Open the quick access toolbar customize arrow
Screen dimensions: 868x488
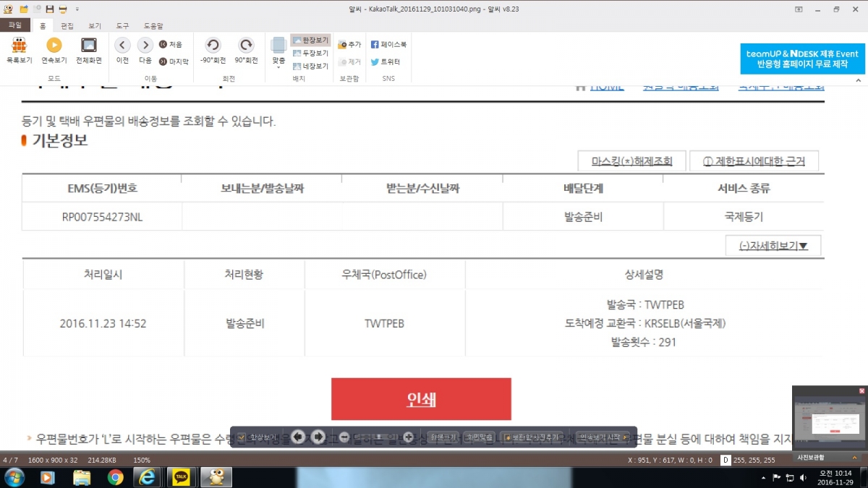(77, 9)
